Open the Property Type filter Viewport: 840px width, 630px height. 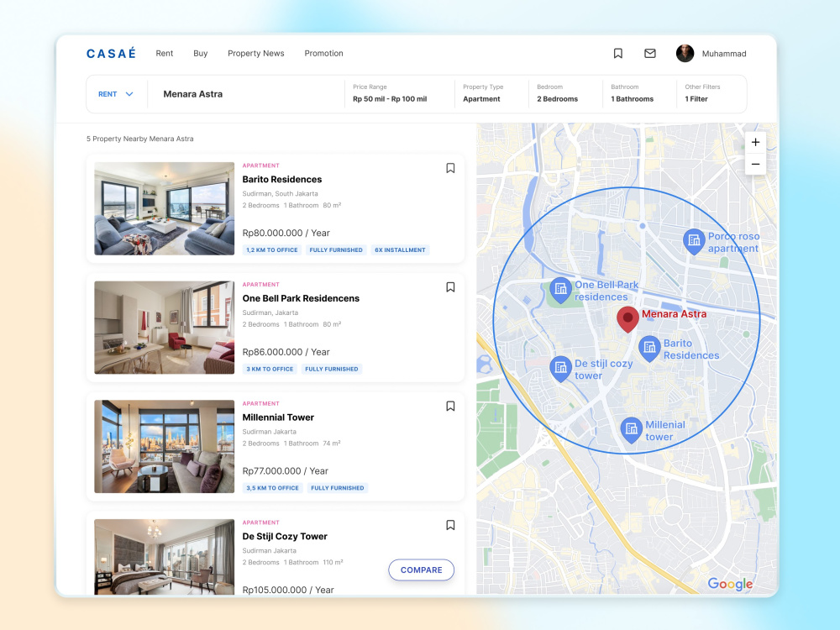click(x=483, y=94)
